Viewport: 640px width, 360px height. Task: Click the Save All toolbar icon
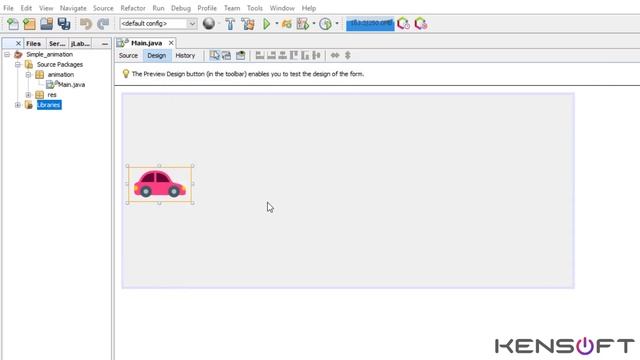[64, 24]
